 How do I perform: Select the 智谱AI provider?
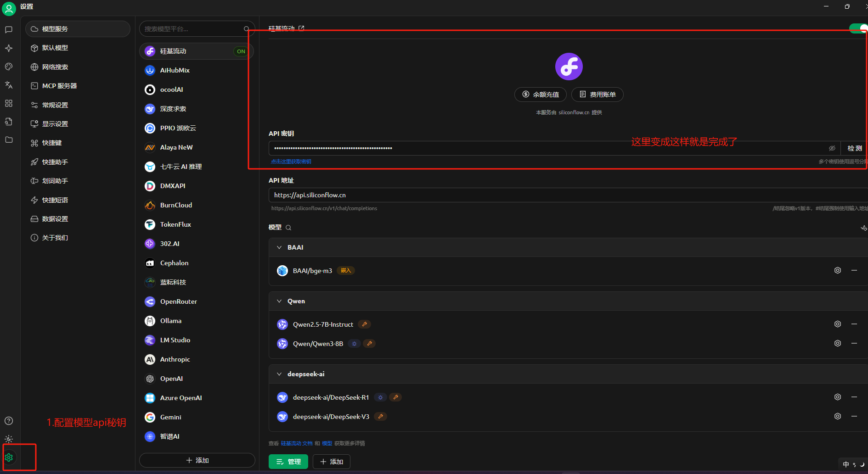(x=196, y=436)
